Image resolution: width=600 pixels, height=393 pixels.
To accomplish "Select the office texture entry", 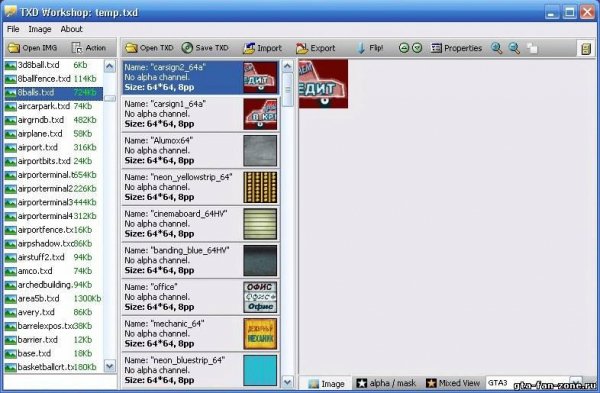I will click(x=201, y=297).
